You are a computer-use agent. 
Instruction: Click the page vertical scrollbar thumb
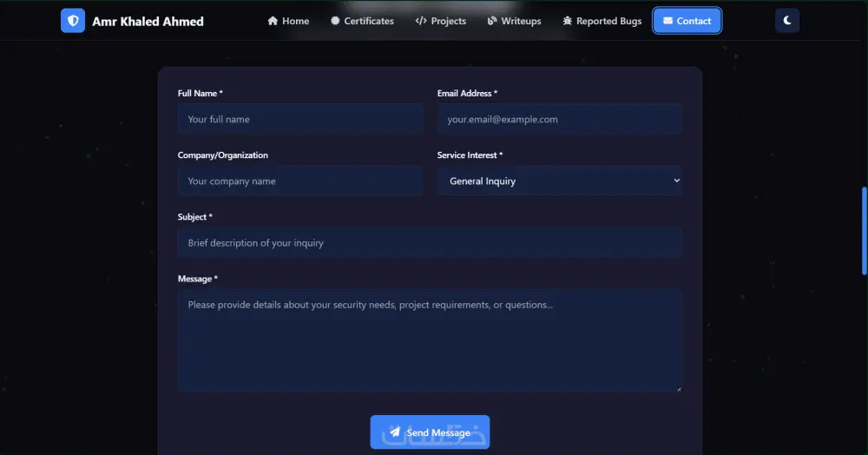click(x=864, y=230)
